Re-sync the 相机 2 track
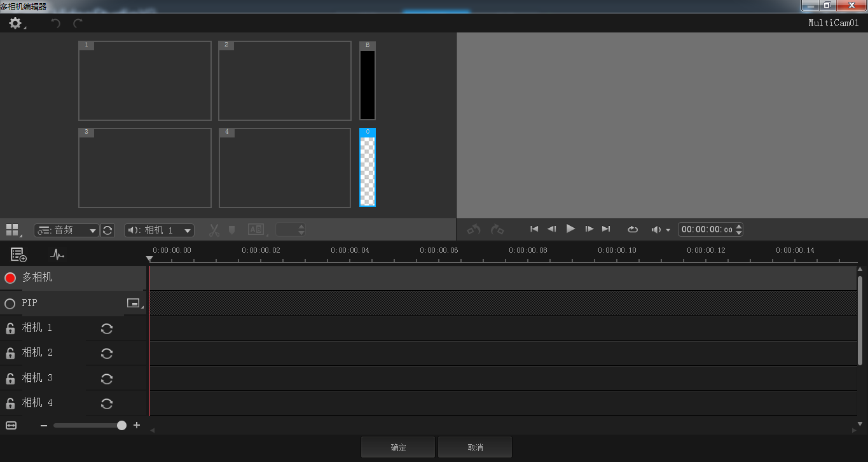 (107, 353)
